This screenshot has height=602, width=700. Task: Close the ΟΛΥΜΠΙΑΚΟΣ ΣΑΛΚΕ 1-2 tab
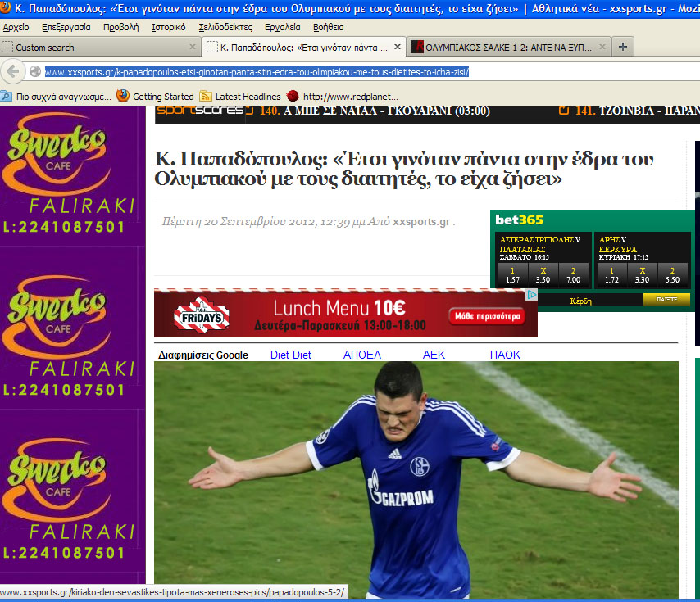(602, 47)
